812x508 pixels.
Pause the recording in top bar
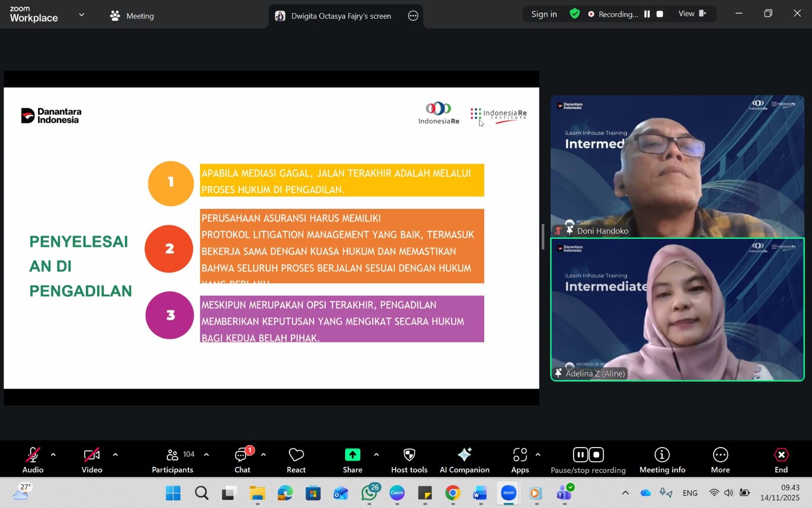647,14
